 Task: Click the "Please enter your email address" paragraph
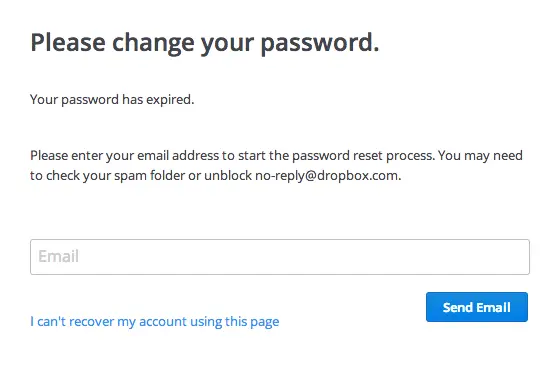[x=276, y=166]
